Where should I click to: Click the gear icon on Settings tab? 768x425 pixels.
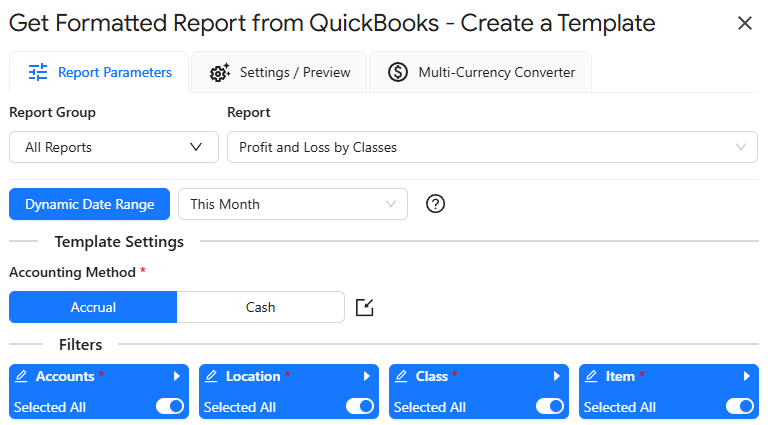point(220,72)
